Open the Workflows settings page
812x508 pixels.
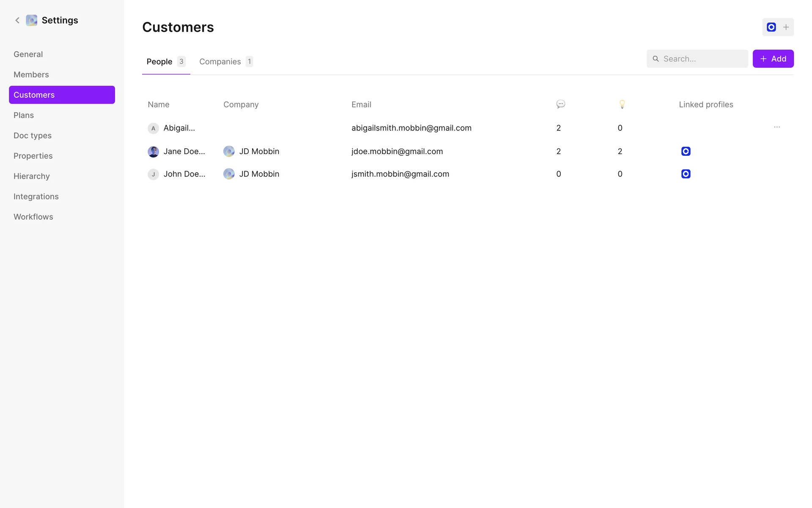coord(33,217)
